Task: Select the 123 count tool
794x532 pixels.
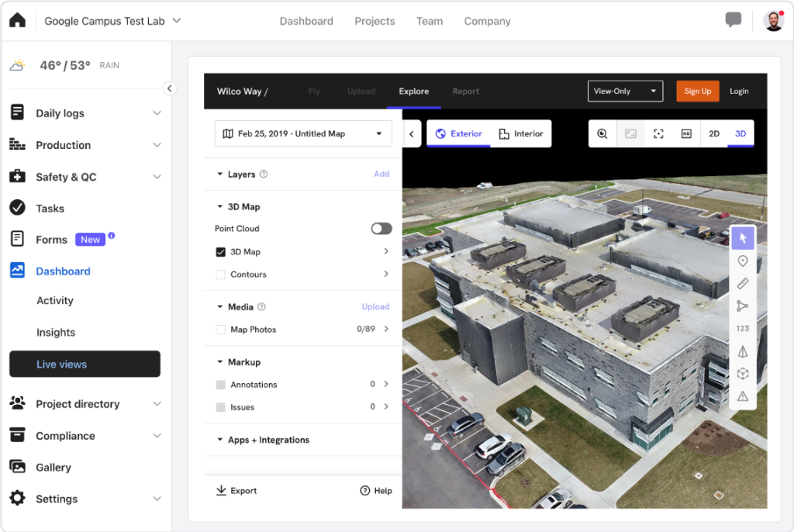Action: coord(742,329)
